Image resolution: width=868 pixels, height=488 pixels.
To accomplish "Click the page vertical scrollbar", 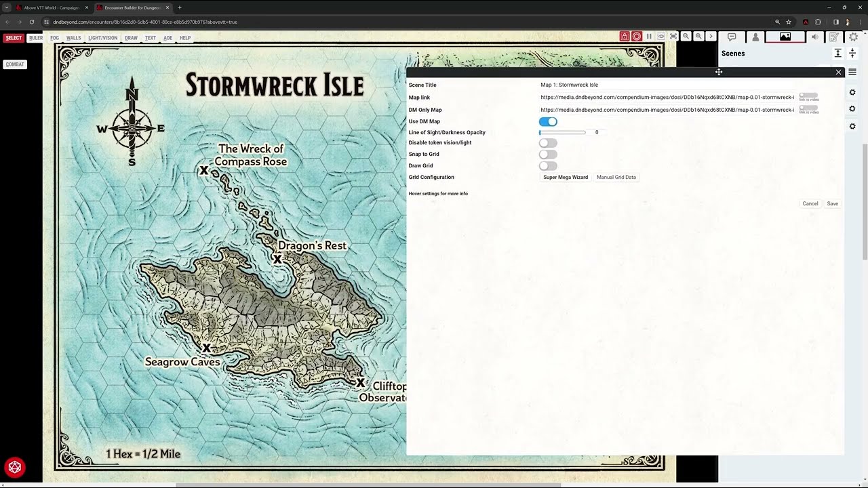I will pos(865,201).
